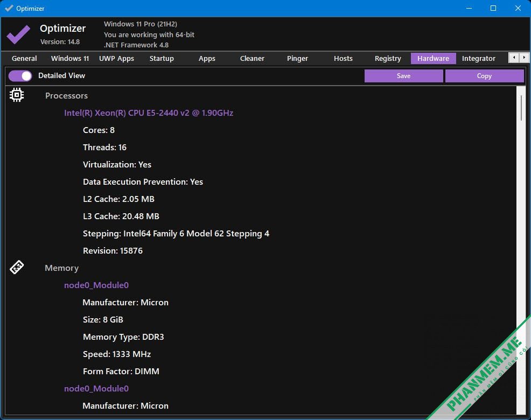Click the 'Windows 11 Pro (21H2)' text

point(141,24)
